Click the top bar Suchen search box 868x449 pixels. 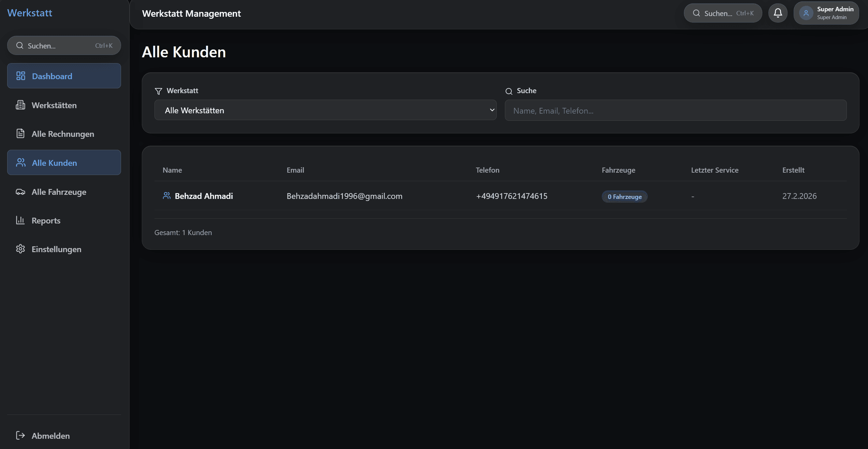click(723, 13)
